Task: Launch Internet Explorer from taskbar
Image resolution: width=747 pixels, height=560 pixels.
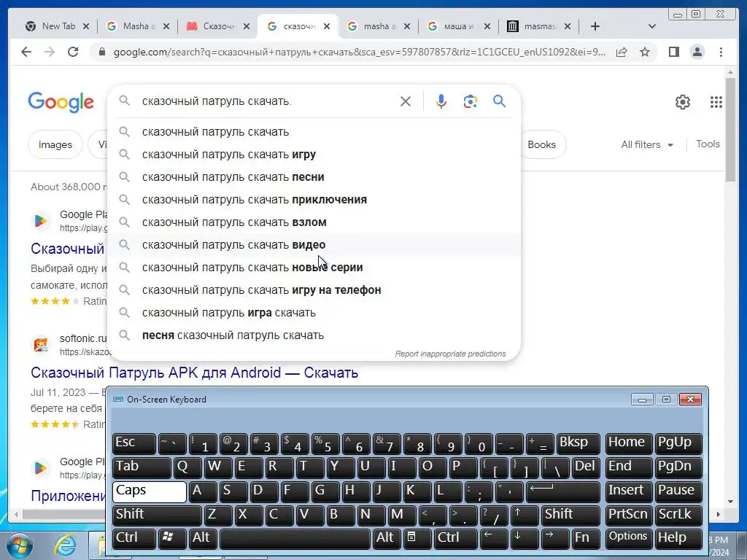Action: coord(65,545)
